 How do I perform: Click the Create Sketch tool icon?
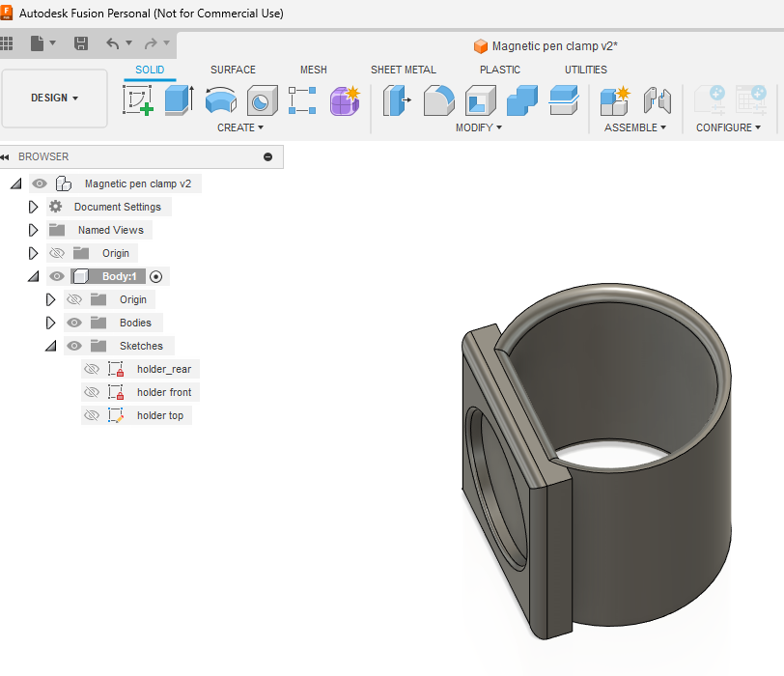tap(137, 100)
